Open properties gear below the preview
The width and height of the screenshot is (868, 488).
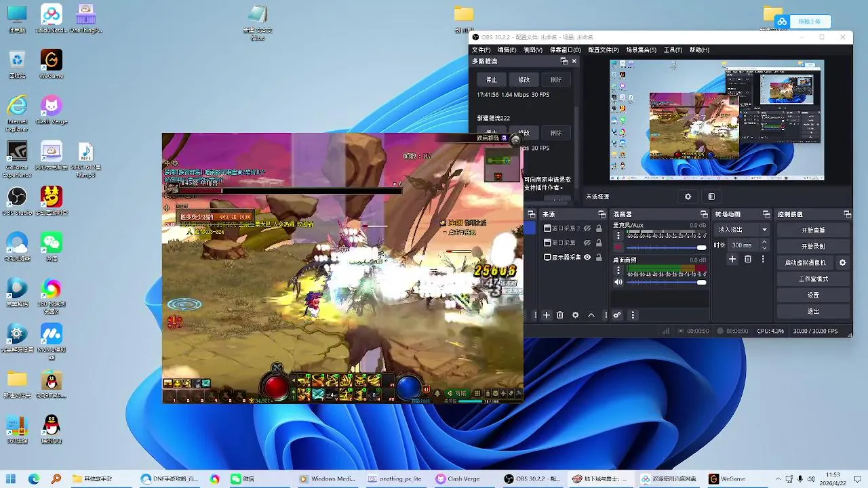(688, 197)
